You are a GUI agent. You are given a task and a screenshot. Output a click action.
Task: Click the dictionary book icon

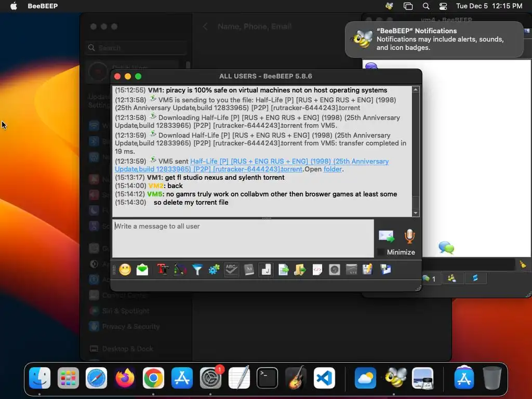pyautogui.click(x=249, y=270)
